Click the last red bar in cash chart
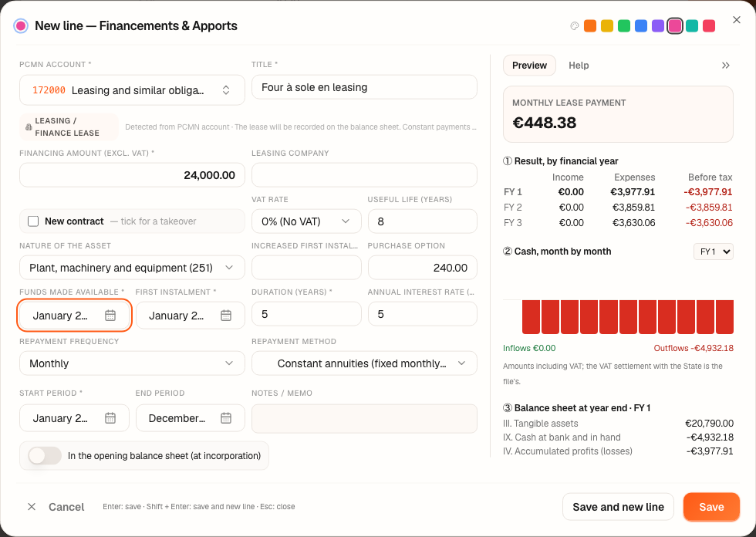This screenshot has height=537, width=756. pos(724,316)
